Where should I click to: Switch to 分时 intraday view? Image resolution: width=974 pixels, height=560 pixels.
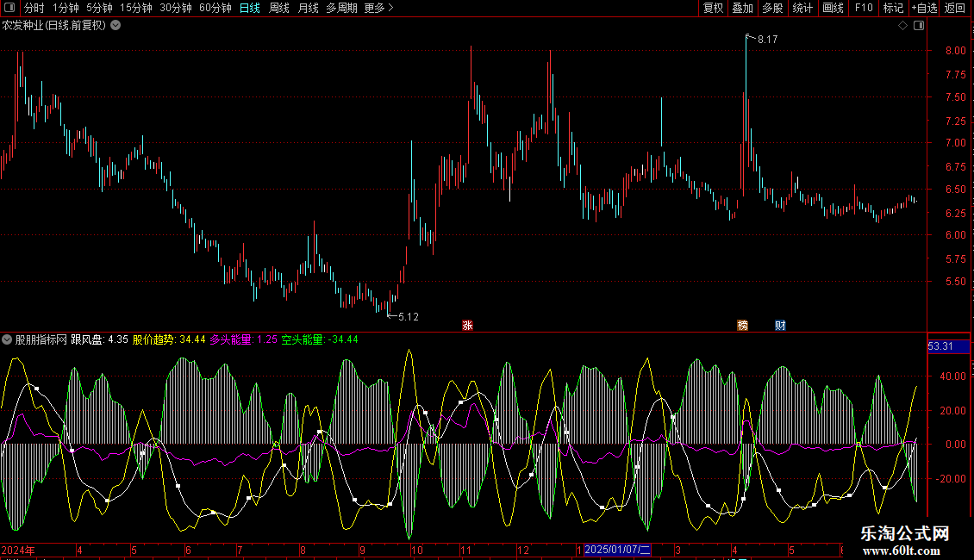[x=34, y=8]
